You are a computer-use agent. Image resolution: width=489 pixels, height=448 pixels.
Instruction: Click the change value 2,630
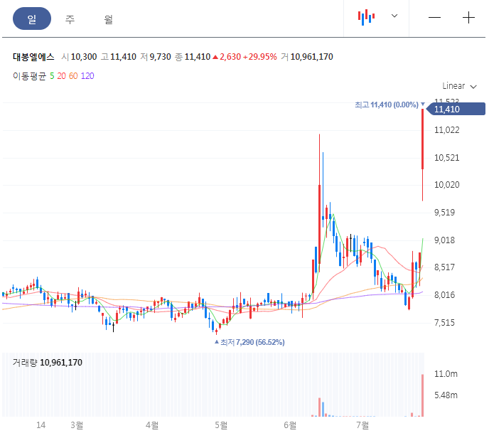[230, 57]
